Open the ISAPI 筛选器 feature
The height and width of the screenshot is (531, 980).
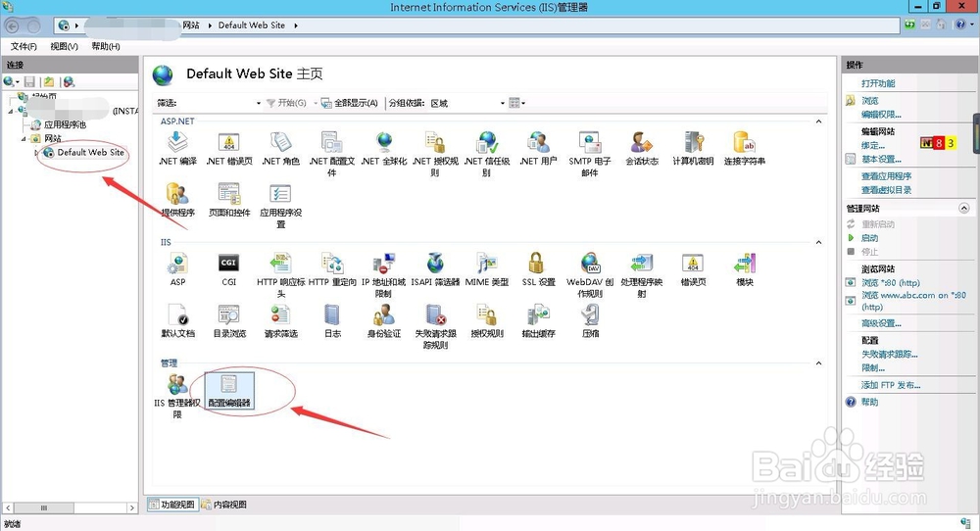pos(435,269)
